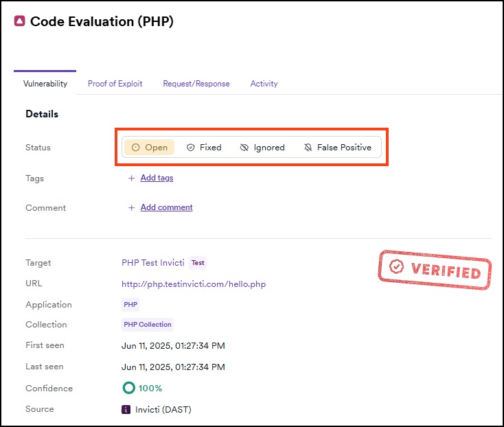Click the Add tags link
504x427 pixels.
pyautogui.click(x=157, y=178)
